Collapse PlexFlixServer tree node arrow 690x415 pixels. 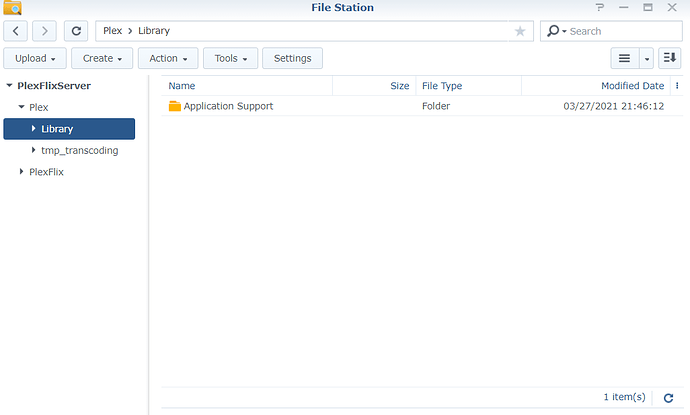coord(9,85)
